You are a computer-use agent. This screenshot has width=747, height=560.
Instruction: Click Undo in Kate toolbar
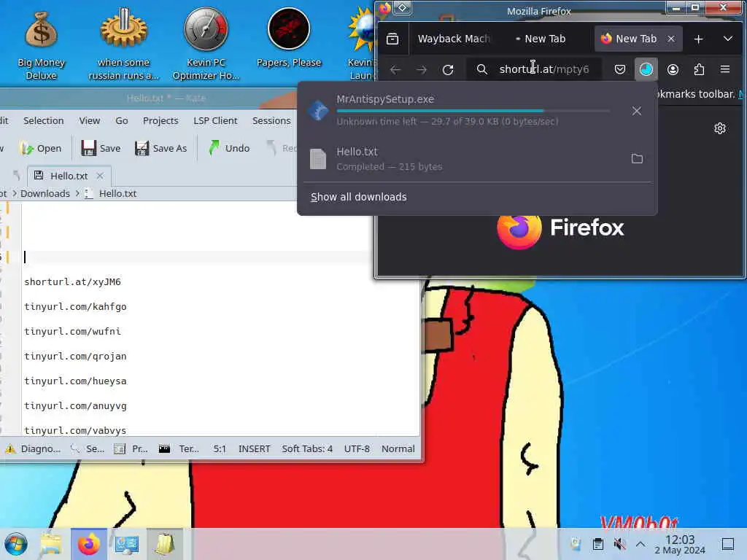click(x=229, y=149)
